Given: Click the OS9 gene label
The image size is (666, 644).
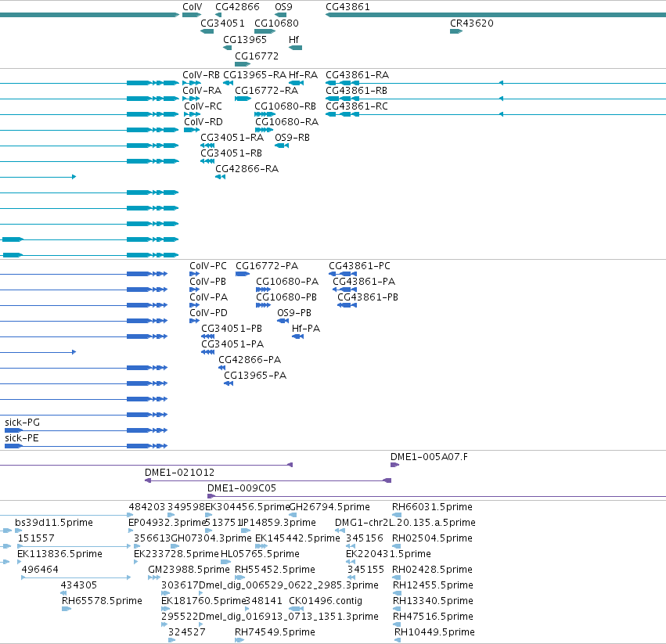Looking at the screenshot, I should pos(283,7).
